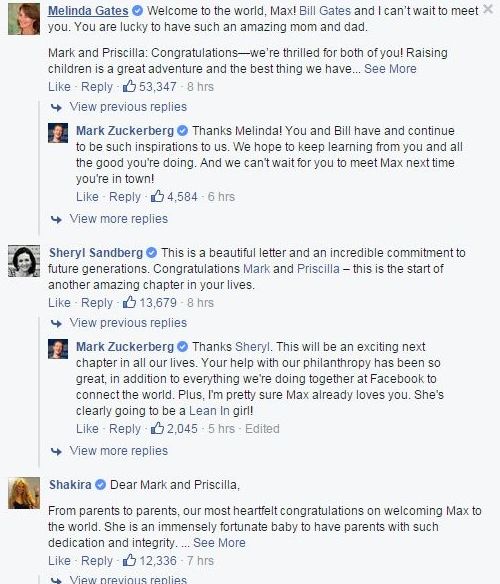Open the Bill Gates tagged profile link
The image size is (500, 584).
point(325,11)
